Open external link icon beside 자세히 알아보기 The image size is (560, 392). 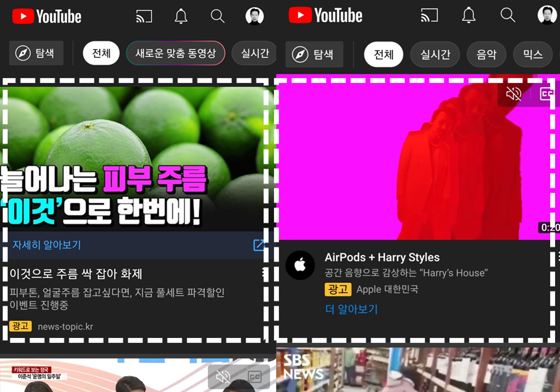[x=259, y=245]
